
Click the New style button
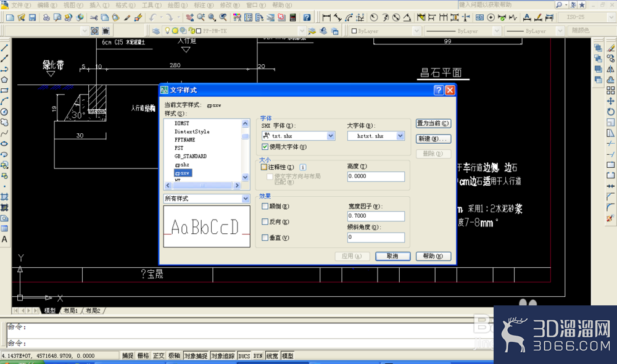point(433,139)
